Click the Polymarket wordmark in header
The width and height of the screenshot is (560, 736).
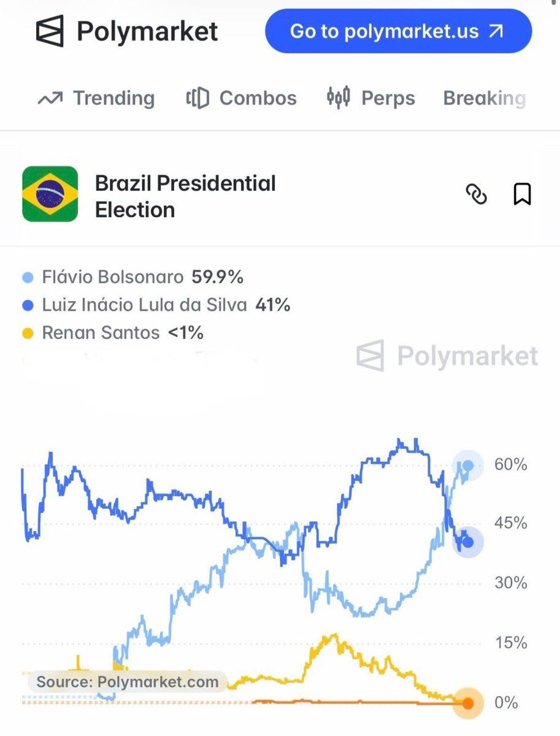147,31
